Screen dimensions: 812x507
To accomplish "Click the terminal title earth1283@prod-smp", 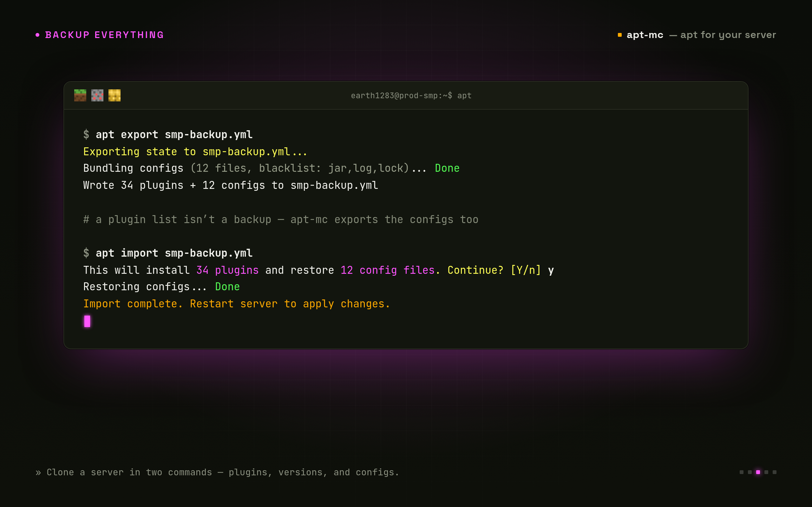I will click(x=411, y=96).
